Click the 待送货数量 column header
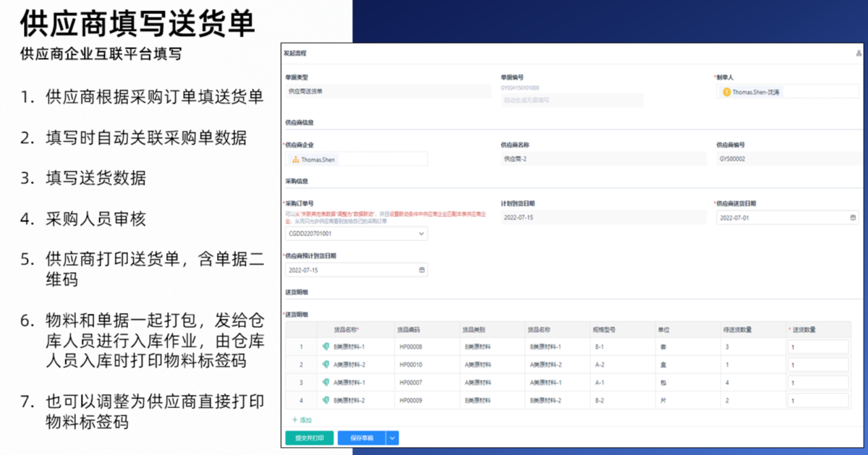The image size is (868, 455). point(738,330)
